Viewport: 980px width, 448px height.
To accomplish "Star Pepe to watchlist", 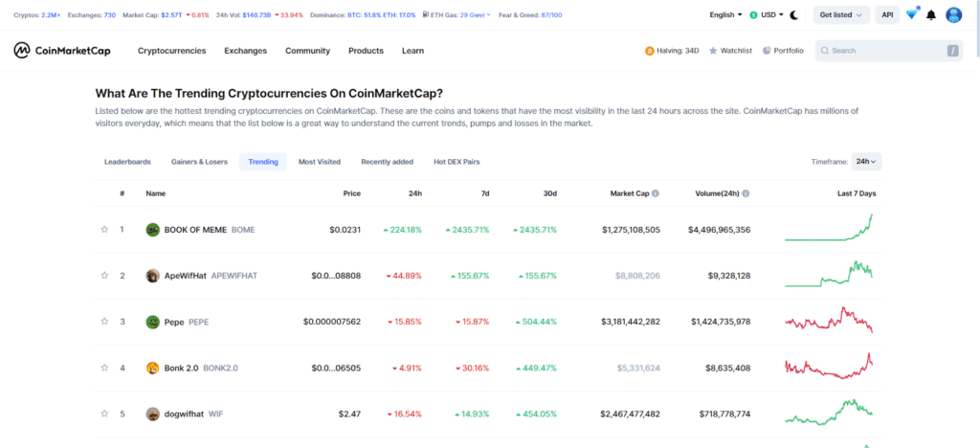I will tap(104, 322).
